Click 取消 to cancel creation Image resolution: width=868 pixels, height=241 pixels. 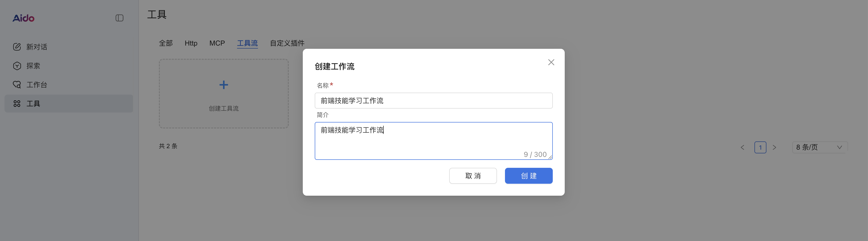tap(473, 176)
